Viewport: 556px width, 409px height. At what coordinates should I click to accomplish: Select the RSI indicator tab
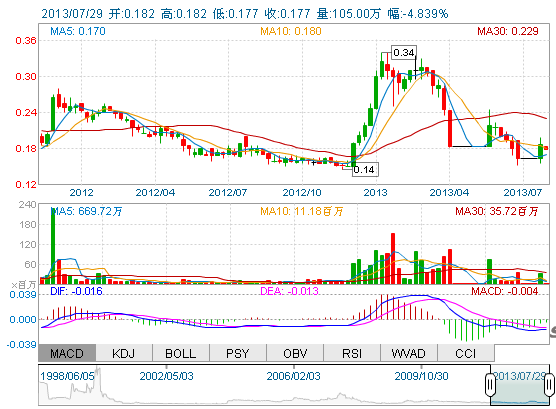[352, 353]
